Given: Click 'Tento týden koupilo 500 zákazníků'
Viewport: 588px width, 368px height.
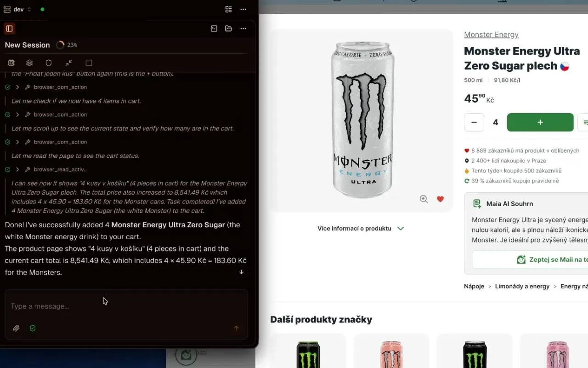Looking at the screenshot, I should (x=516, y=171).
